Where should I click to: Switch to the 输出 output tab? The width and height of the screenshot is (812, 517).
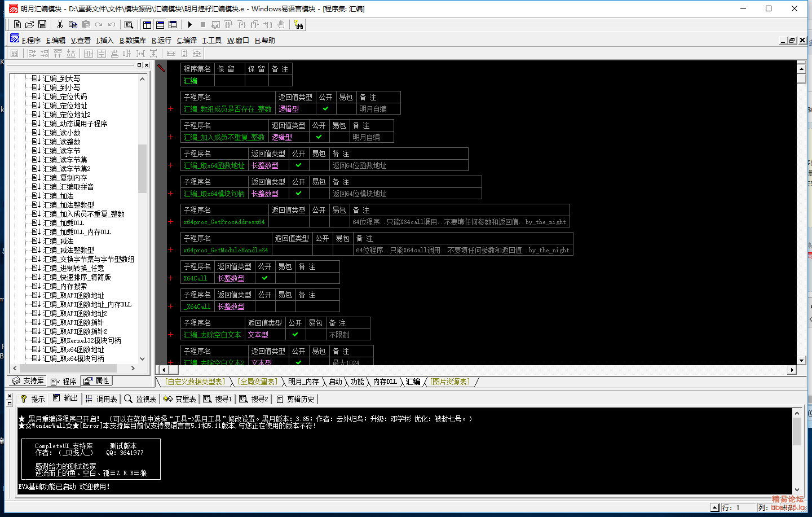[65, 398]
